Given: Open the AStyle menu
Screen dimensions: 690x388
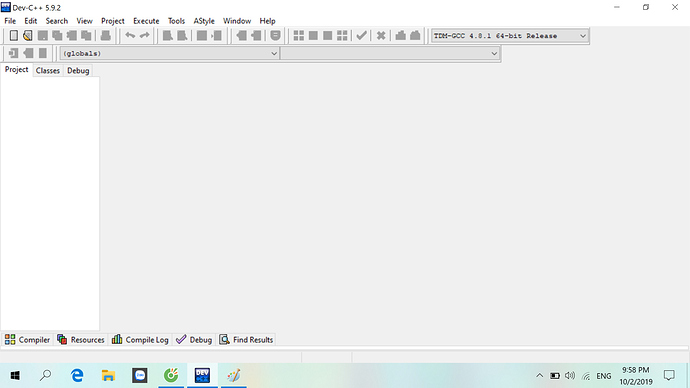Looking at the screenshot, I should (x=204, y=21).
